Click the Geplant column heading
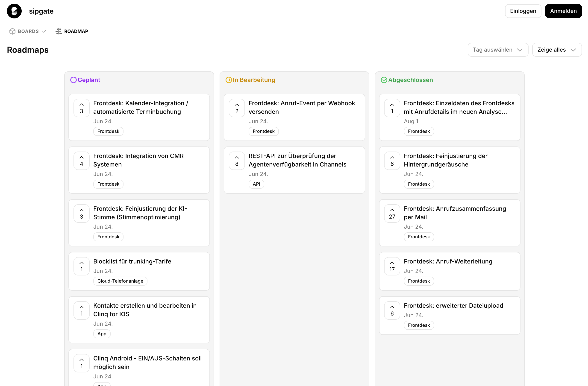 coord(89,80)
